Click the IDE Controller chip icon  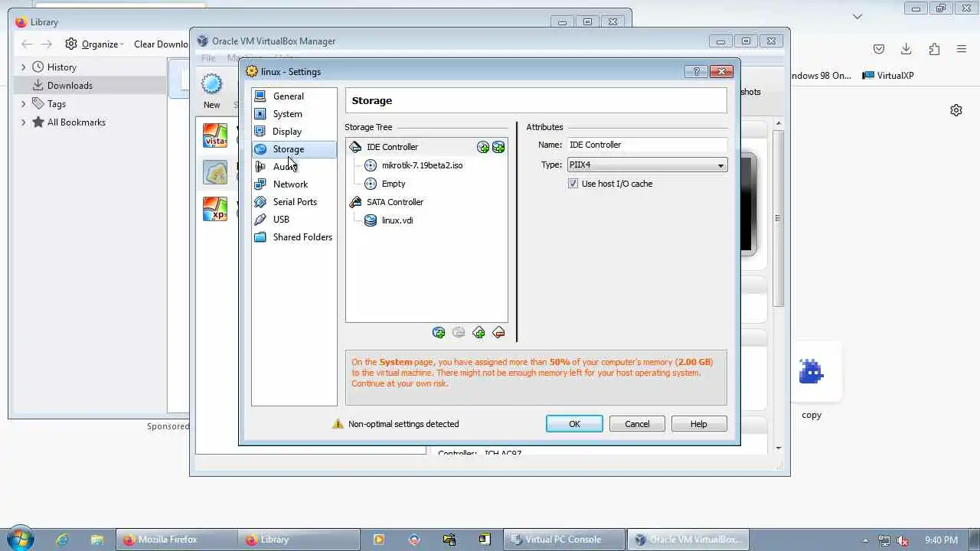(355, 147)
